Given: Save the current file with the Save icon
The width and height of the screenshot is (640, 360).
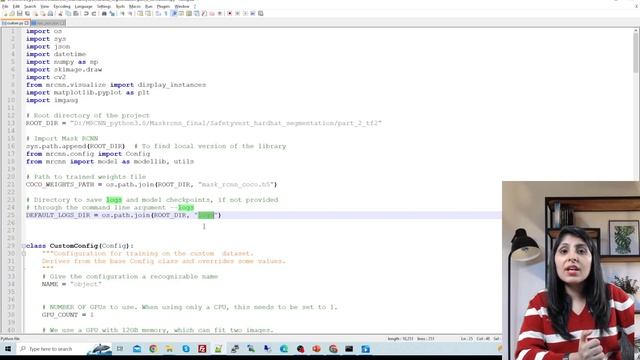Looking at the screenshot, I should click(x=20, y=13).
